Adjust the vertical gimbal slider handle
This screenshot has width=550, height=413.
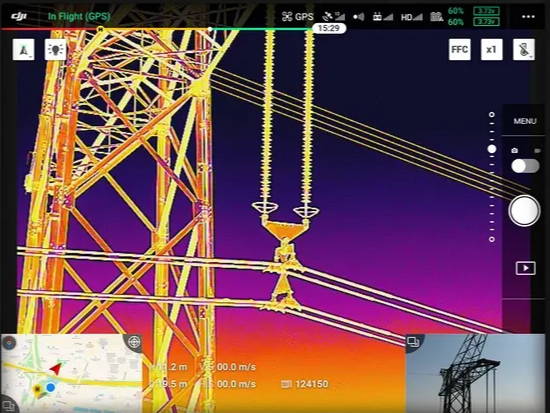coord(492,149)
